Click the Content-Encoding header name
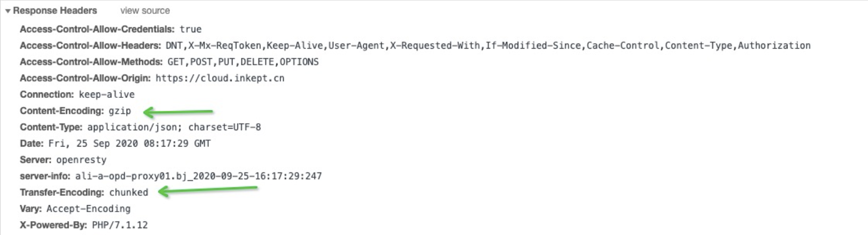 point(62,111)
